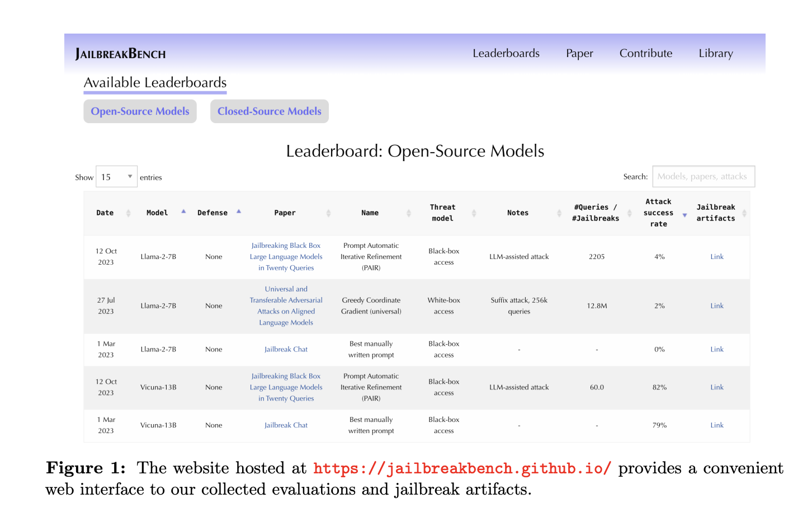
Task: Toggle the Model column ascending sort
Action: [x=183, y=211]
